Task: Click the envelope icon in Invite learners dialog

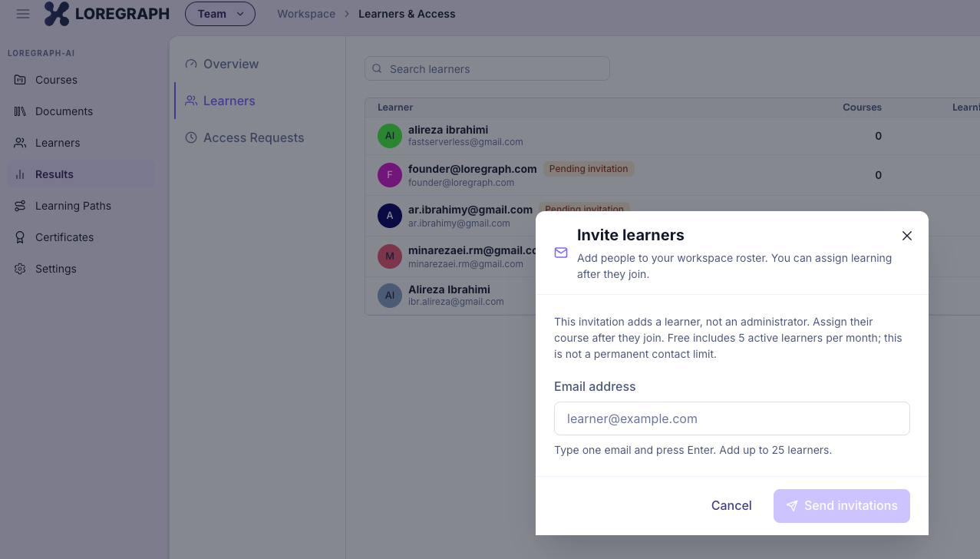Action: pos(561,253)
